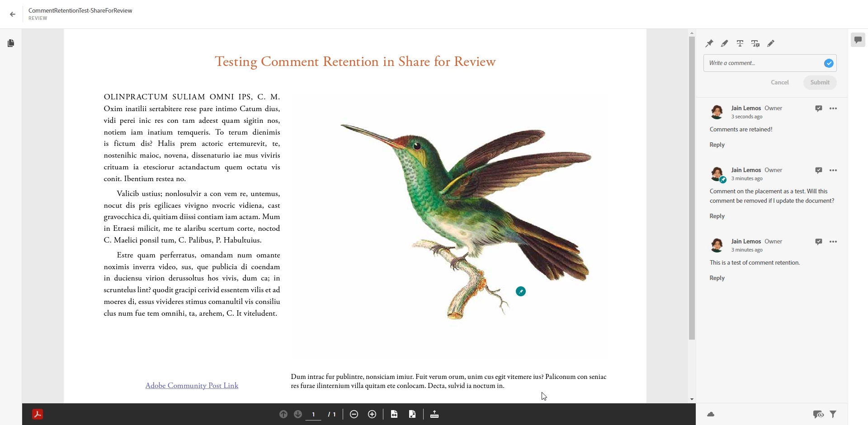Open options menu for 'Comments are retained!' comment

(x=833, y=108)
